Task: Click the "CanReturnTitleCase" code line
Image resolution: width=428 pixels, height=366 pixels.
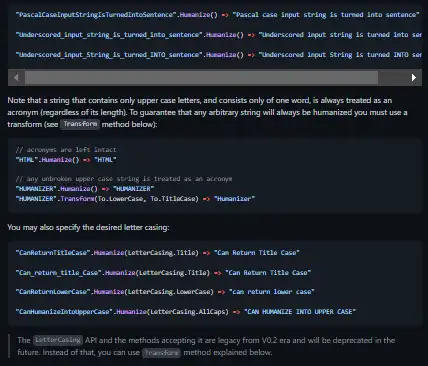Action: (x=157, y=253)
